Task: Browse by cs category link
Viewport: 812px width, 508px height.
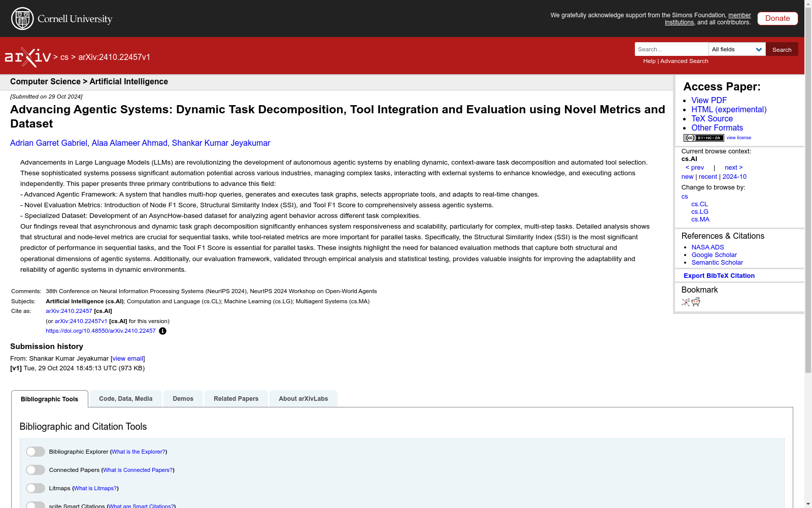Action: pyautogui.click(x=685, y=197)
